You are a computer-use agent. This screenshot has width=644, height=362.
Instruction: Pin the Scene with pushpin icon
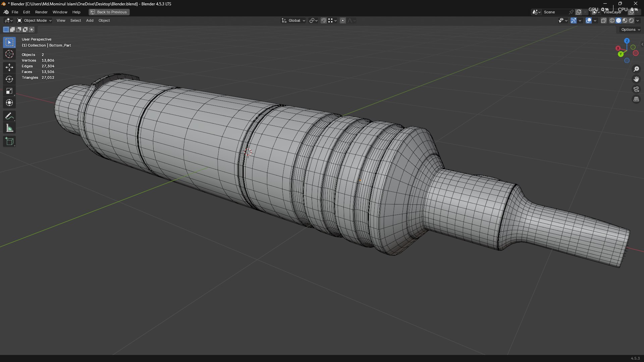(571, 12)
